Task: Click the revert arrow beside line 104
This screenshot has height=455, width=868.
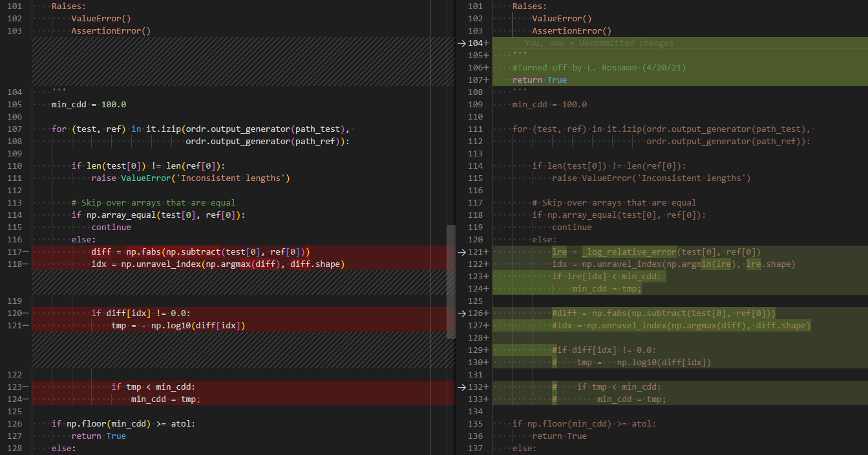Action: click(x=461, y=43)
